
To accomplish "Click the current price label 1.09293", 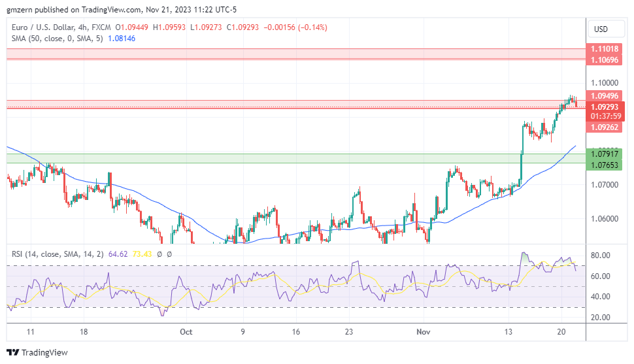I will [x=605, y=107].
